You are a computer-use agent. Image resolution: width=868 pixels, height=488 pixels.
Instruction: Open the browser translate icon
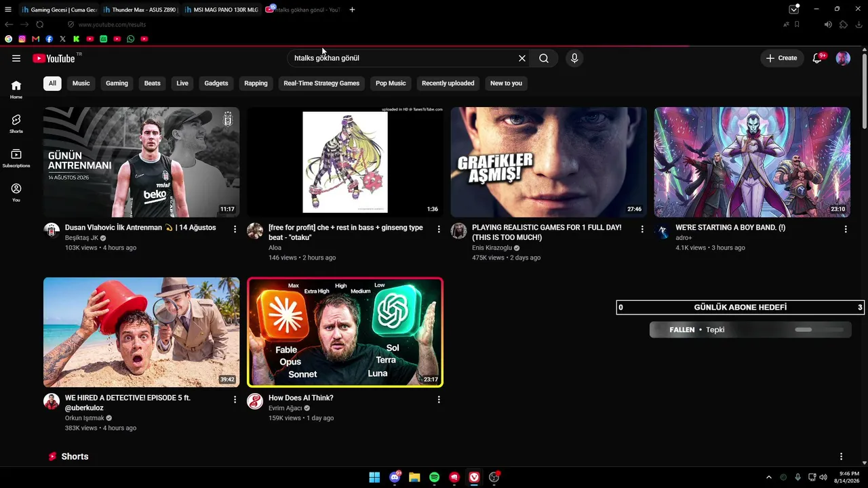pyautogui.click(x=786, y=24)
